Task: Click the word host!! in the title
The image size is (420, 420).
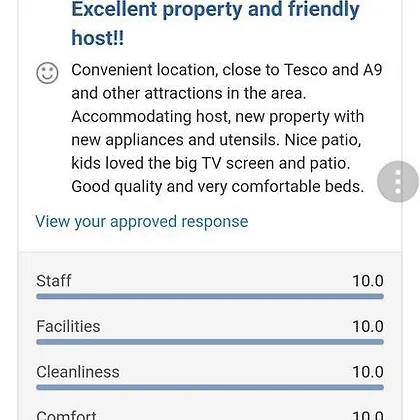Action: pyautogui.click(x=98, y=38)
